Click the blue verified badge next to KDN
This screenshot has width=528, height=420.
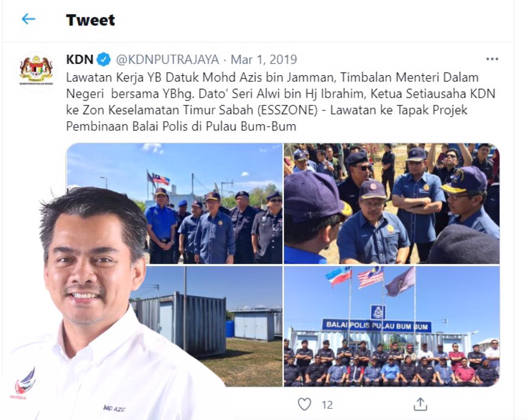click(x=104, y=60)
